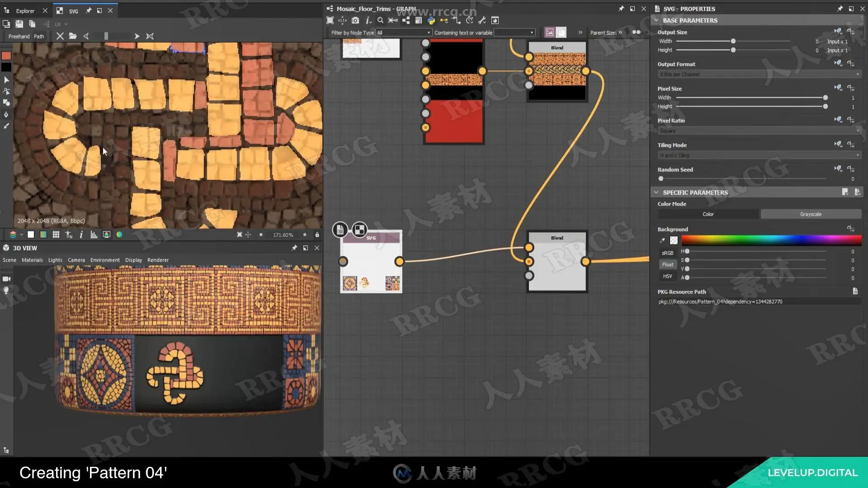Click the camera snapshot icon in graph toolbar
Screen dimensions: 868x488
pos(355,20)
